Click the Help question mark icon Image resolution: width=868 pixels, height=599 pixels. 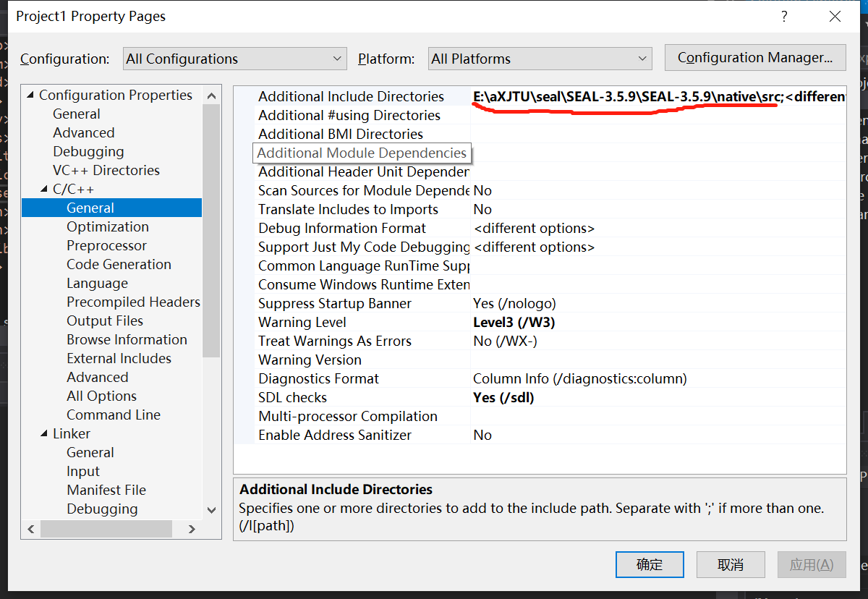pos(784,16)
